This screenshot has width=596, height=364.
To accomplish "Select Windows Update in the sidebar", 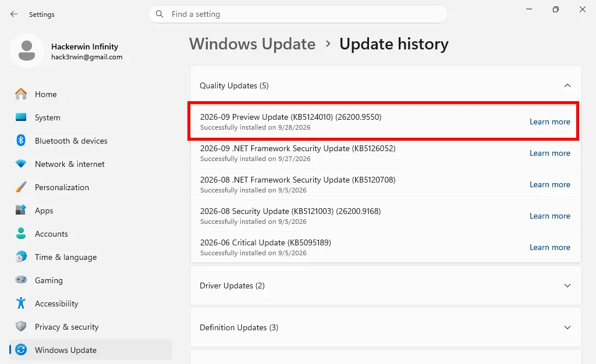I will point(91,349).
